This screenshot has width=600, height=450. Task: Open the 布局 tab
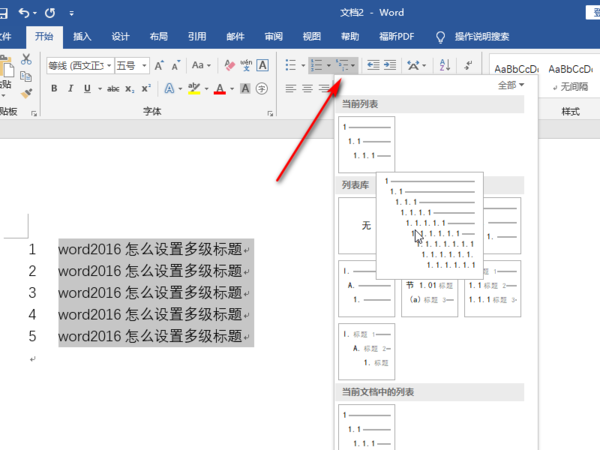[159, 37]
